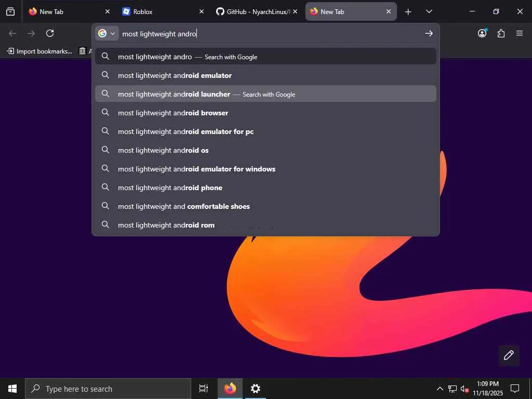Viewport: 532px width, 399px height.
Task: Go back with the back arrow
Action: click(12, 33)
